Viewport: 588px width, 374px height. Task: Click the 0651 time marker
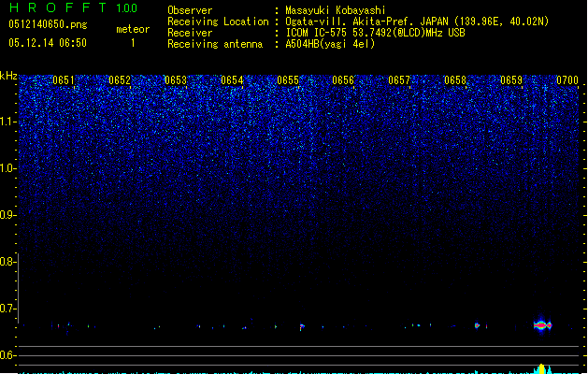click(64, 80)
